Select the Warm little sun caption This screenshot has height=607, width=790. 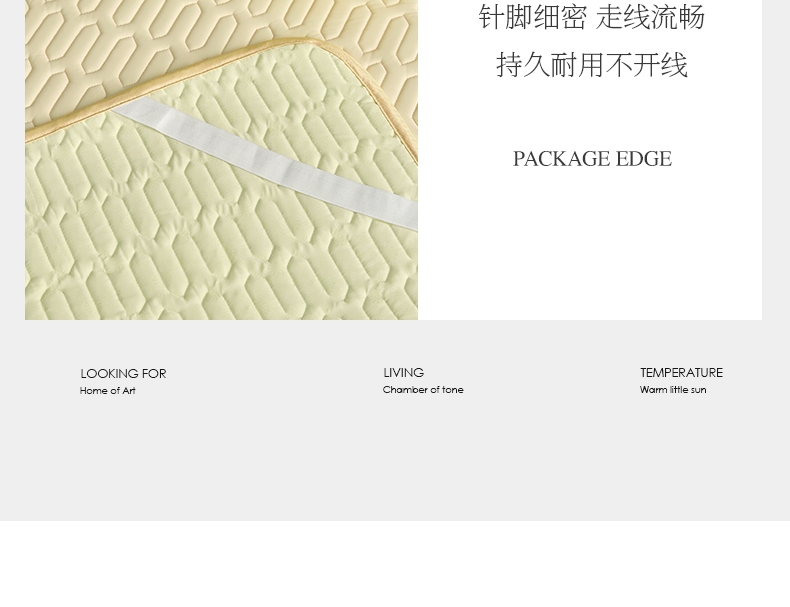click(673, 390)
